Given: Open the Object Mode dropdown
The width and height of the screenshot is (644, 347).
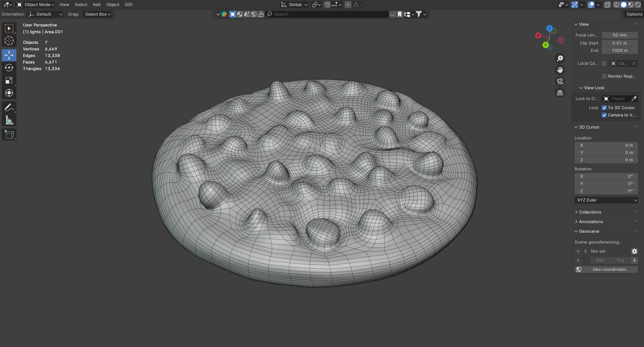Looking at the screenshot, I should [35, 5].
